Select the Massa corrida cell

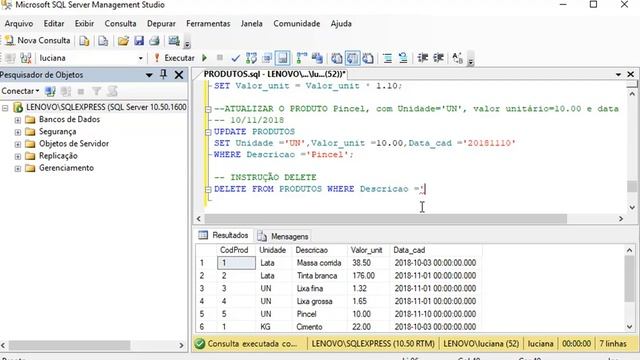[x=320, y=263]
